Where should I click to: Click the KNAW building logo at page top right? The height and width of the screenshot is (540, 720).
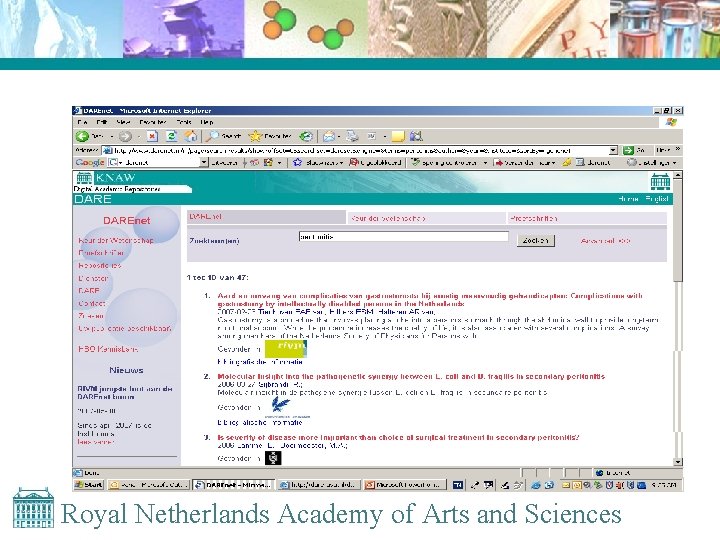(660, 182)
